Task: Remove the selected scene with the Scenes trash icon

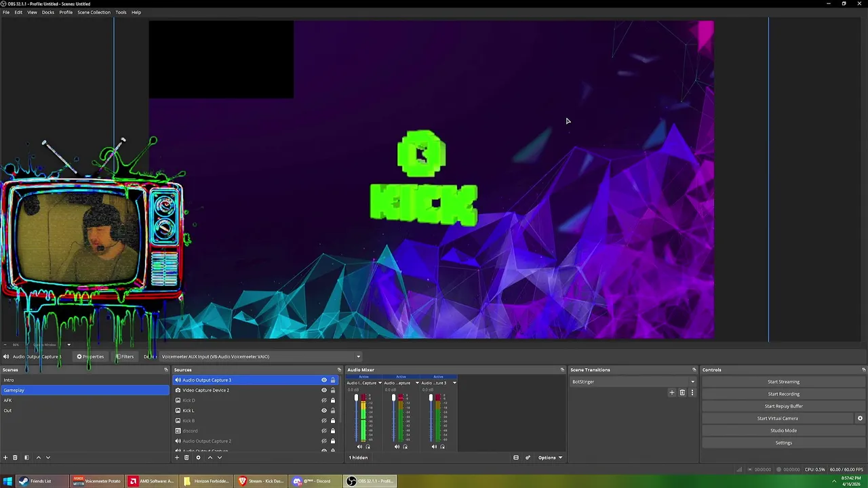Action: (x=15, y=457)
